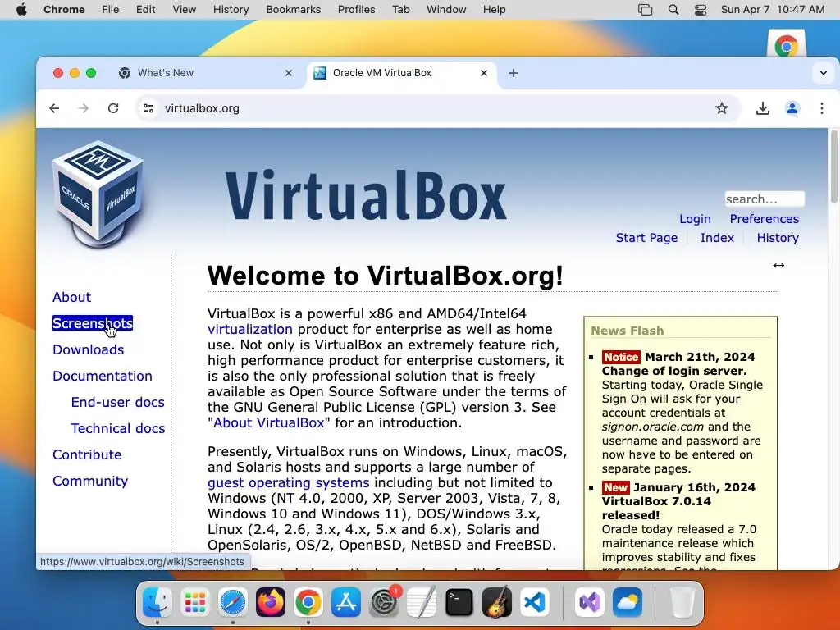Open Downloads in the sidebar
The height and width of the screenshot is (630, 840).
pyautogui.click(x=89, y=349)
